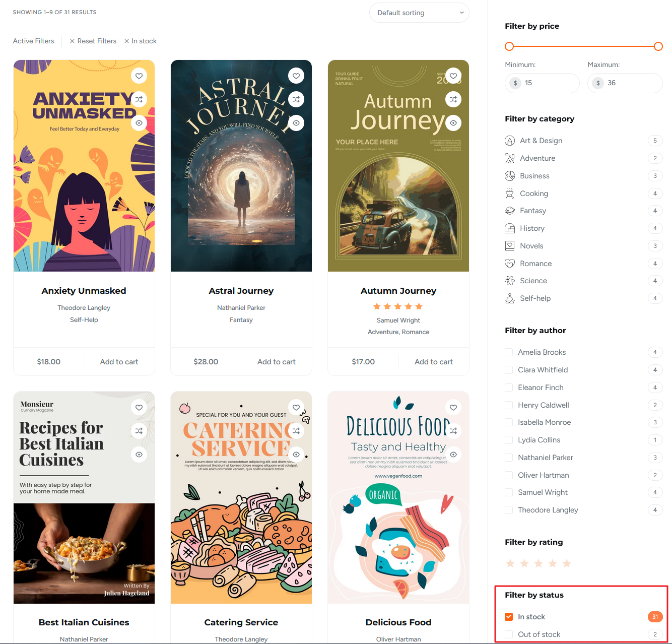
Task: Click wishlist heart on Delicious Food cover
Action: pyautogui.click(x=453, y=408)
